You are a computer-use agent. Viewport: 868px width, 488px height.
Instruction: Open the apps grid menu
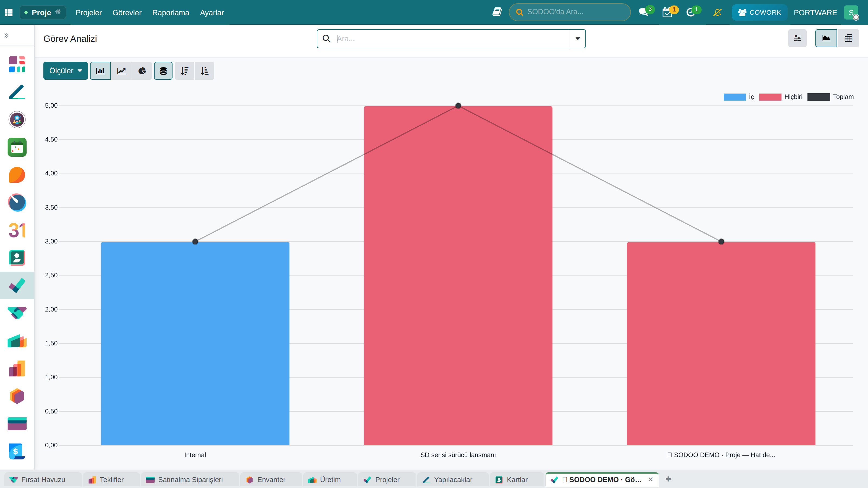(9, 12)
